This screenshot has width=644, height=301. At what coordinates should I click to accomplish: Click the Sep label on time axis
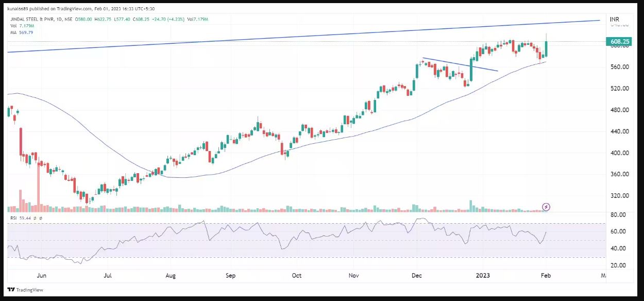[231, 276]
